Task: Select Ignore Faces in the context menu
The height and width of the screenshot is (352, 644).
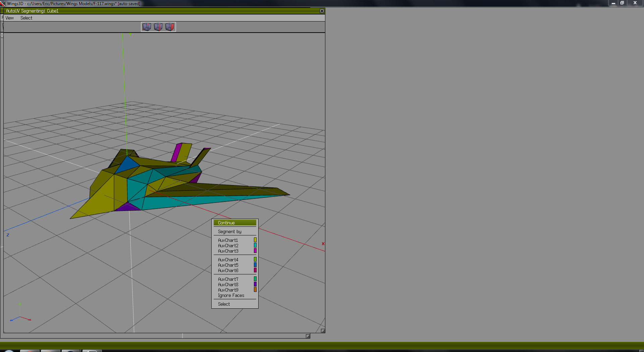Action: click(235, 296)
